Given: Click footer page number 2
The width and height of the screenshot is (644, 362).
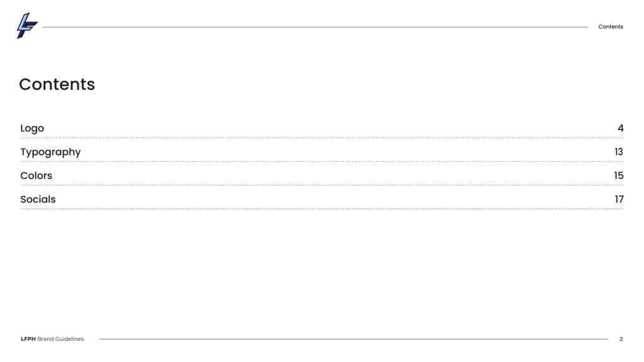Looking at the screenshot, I should pos(621,339).
